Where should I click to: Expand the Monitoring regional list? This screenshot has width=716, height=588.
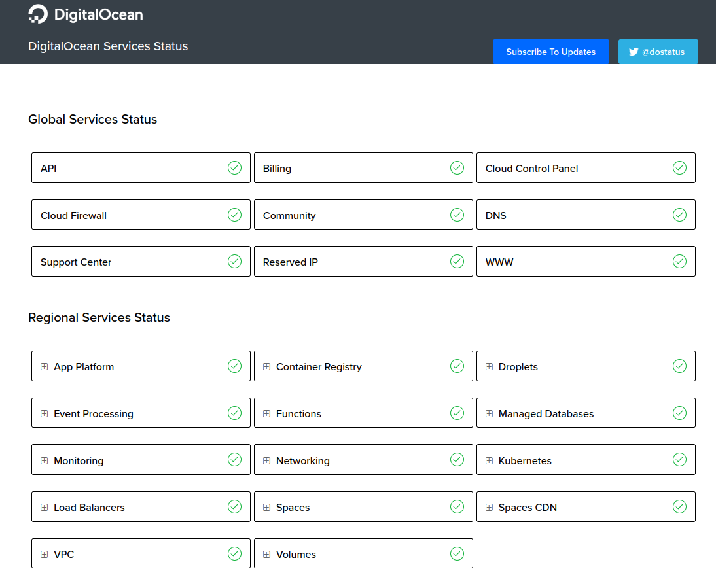coord(45,460)
